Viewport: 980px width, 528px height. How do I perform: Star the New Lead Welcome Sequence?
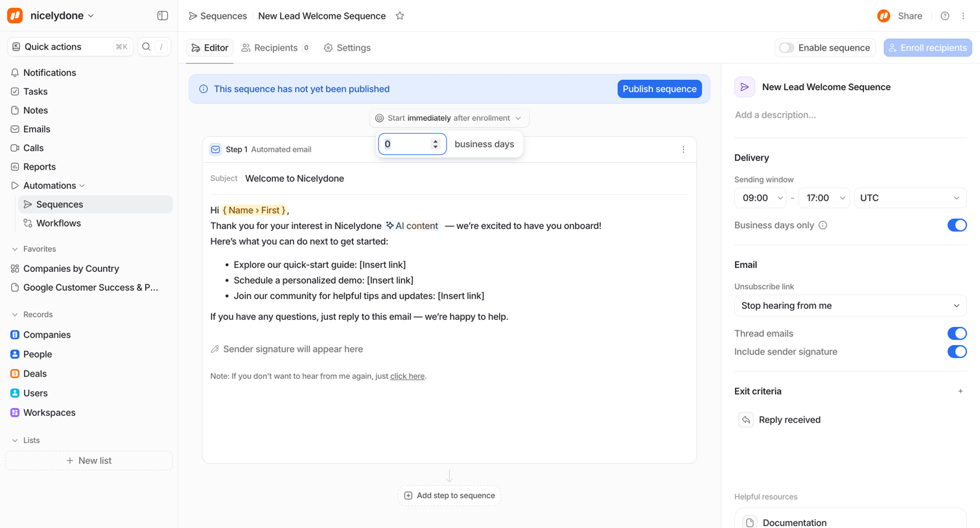[x=400, y=16]
